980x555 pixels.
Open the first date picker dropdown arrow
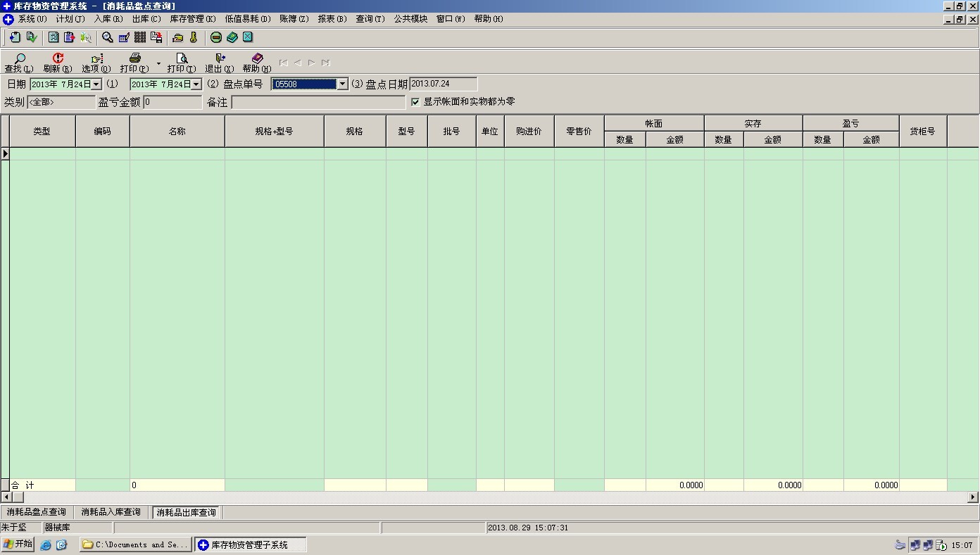pyautogui.click(x=96, y=84)
